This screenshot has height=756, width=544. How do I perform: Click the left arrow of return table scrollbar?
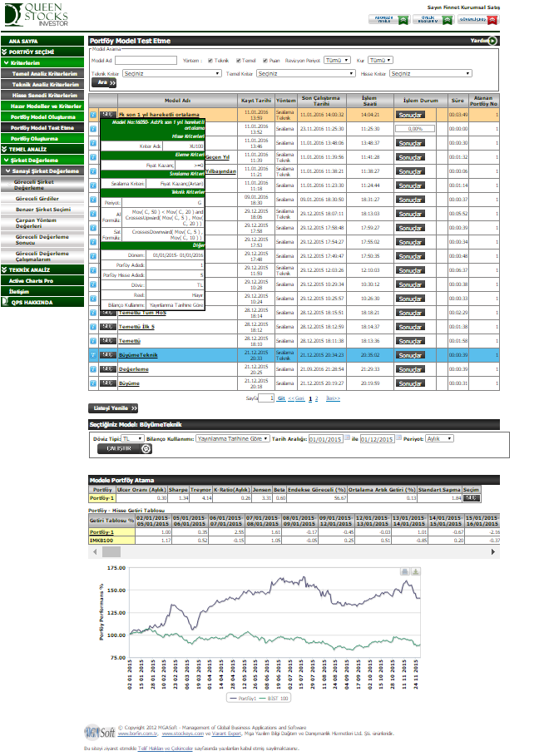95,551
